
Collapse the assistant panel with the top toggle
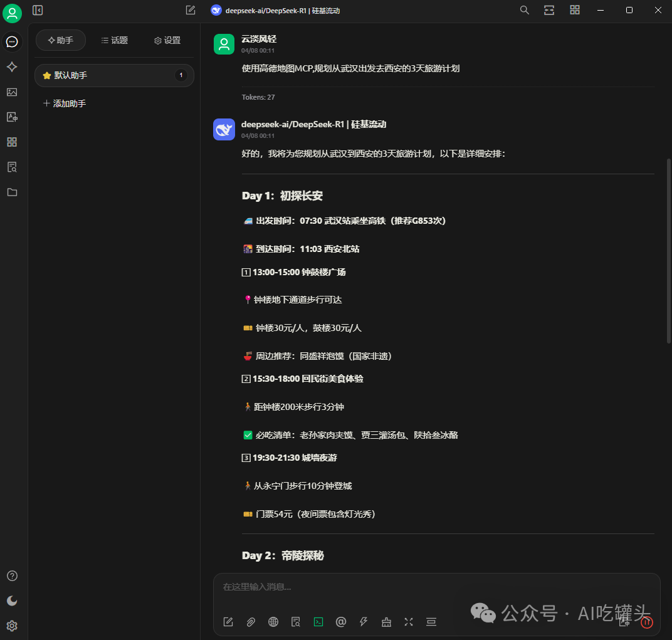[x=38, y=10]
